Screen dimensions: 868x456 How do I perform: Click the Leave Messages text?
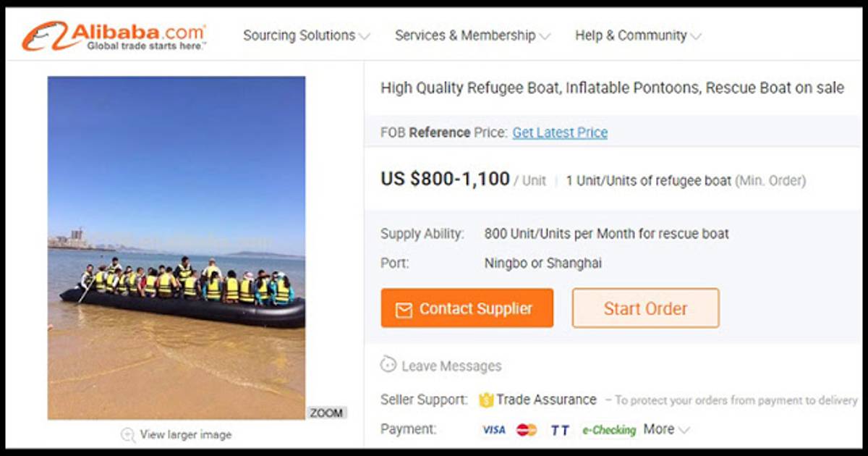coord(451,366)
